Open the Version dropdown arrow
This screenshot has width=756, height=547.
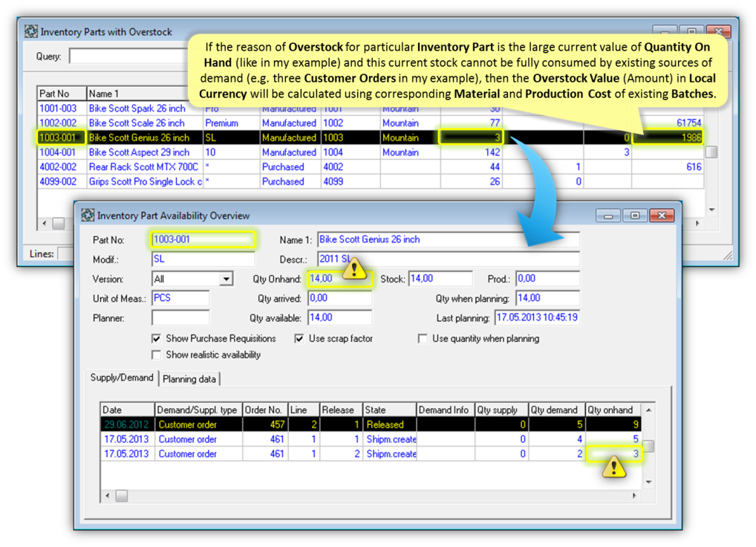click(x=226, y=279)
